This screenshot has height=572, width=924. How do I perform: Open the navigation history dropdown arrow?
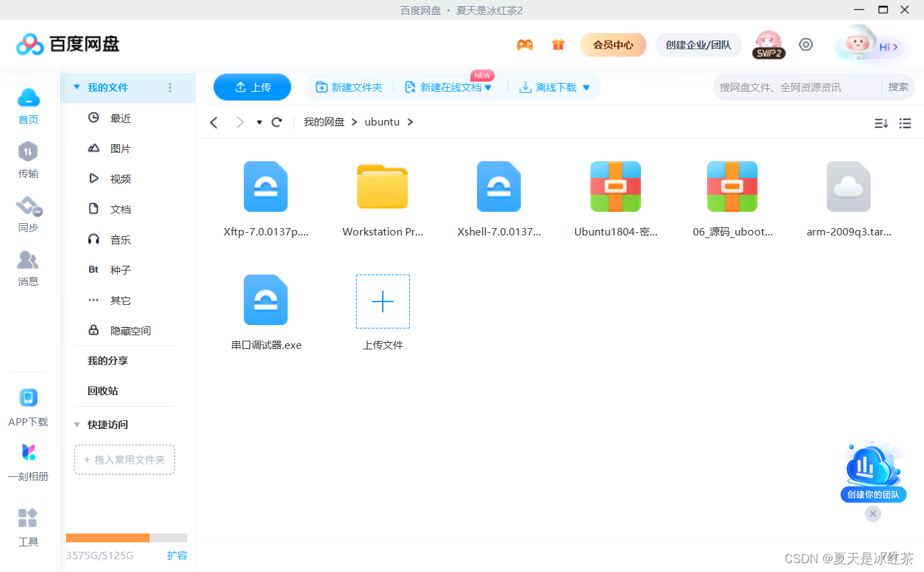pos(259,123)
